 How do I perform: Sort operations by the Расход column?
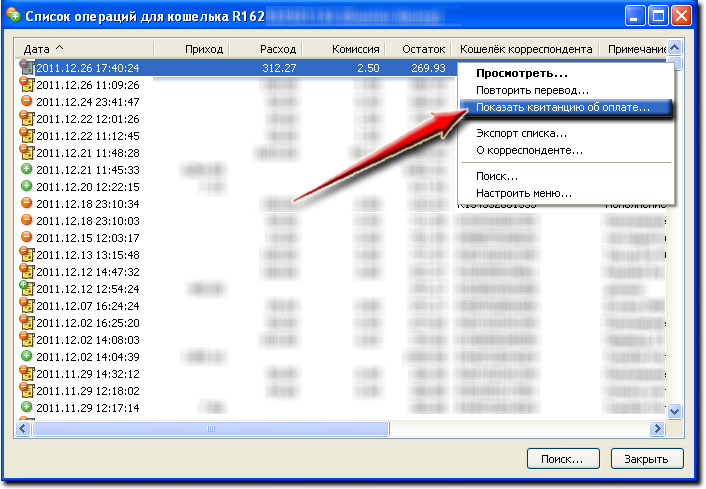point(266,48)
